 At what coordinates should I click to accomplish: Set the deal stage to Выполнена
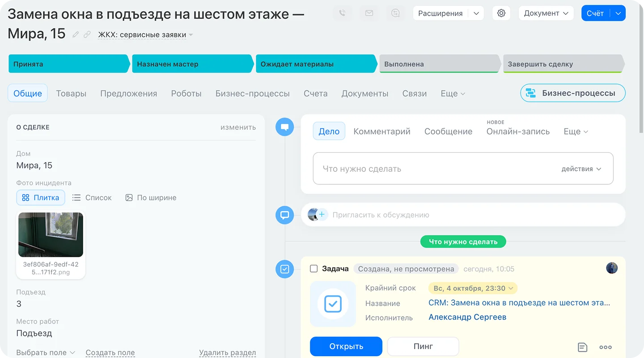440,64
